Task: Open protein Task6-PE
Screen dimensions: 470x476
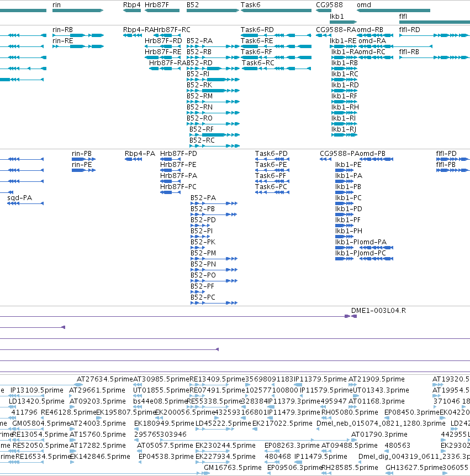Action: click(271, 165)
